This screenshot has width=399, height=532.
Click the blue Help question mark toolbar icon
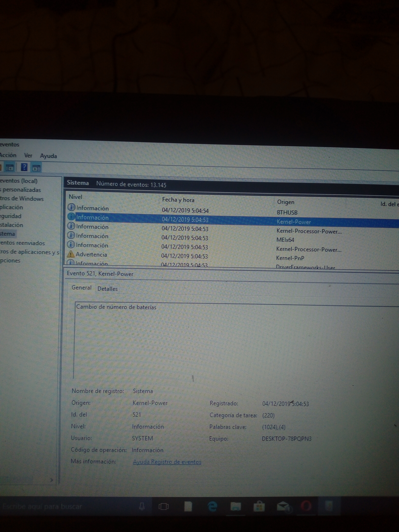pyautogui.click(x=24, y=167)
